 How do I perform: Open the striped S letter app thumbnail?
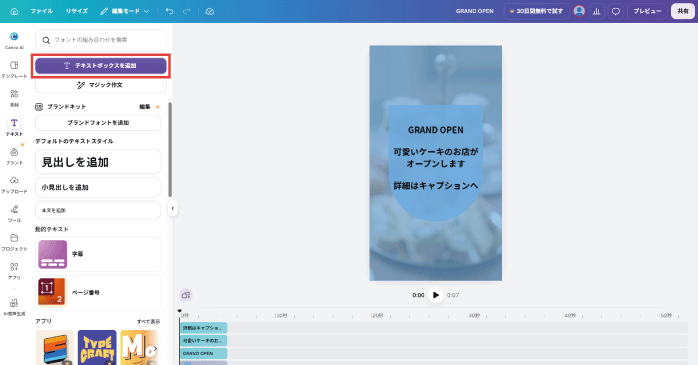click(x=55, y=348)
